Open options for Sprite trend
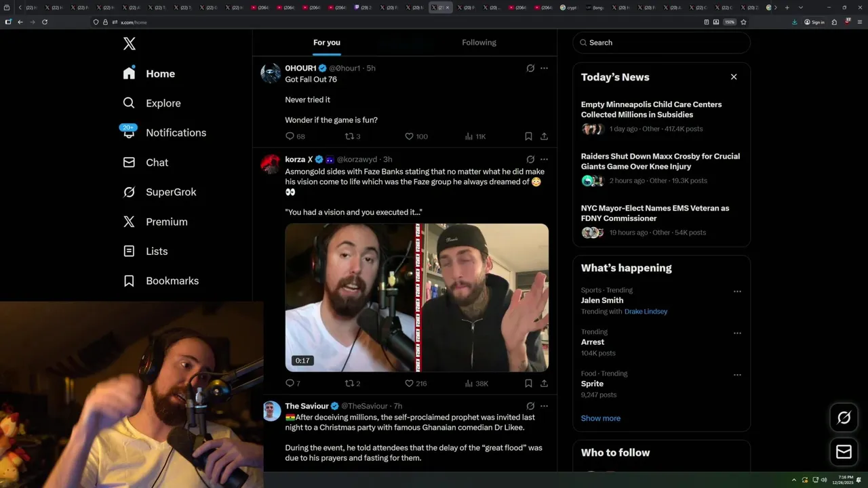The width and height of the screenshot is (868, 488). 737,375
